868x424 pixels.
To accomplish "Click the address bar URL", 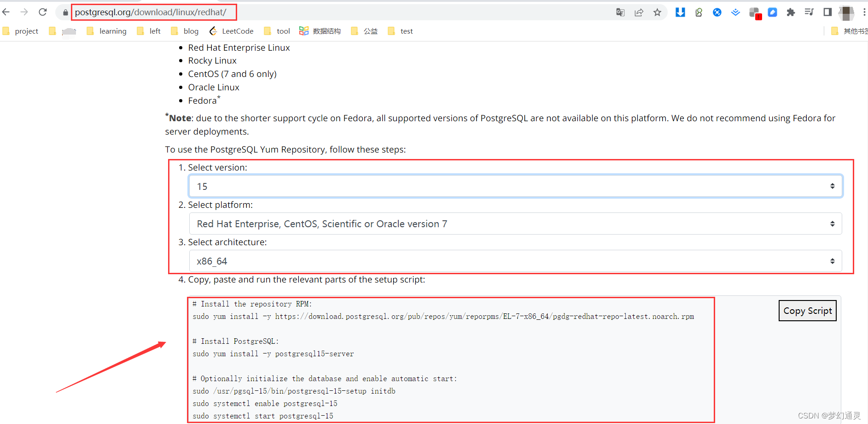I will pyautogui.click(x=151, y=12).
